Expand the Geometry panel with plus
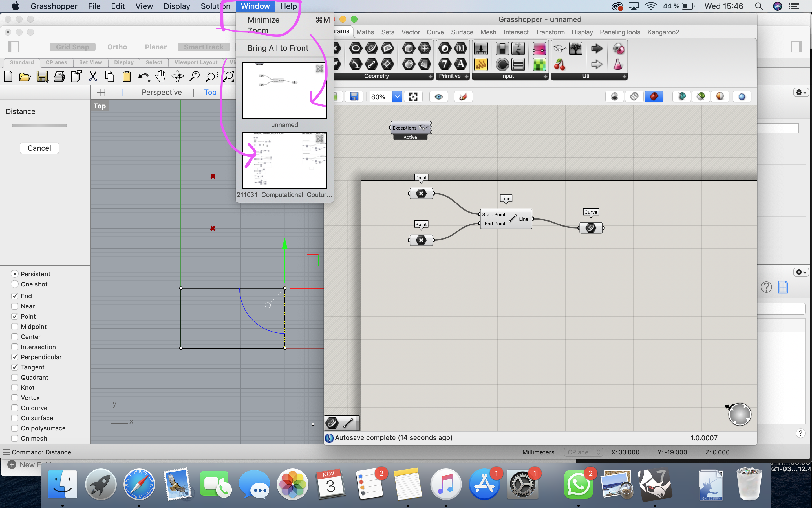 coord(430,76)
